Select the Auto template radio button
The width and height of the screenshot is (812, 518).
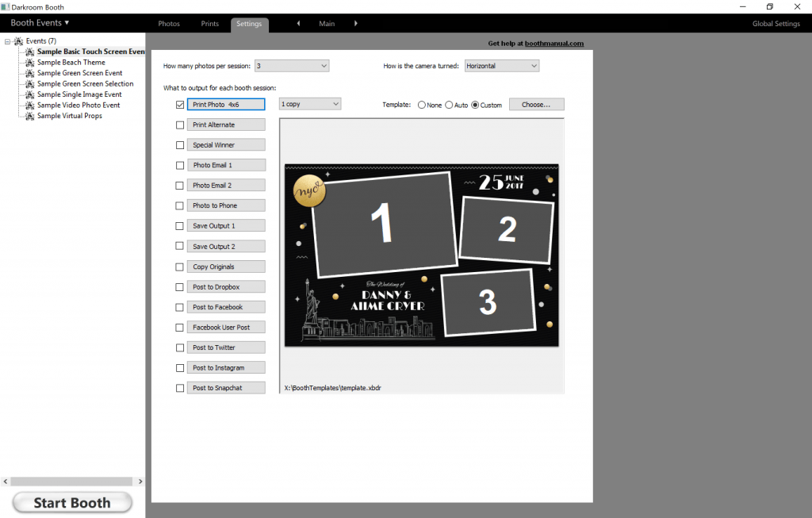pyautogui.click(x=449, y=105)
